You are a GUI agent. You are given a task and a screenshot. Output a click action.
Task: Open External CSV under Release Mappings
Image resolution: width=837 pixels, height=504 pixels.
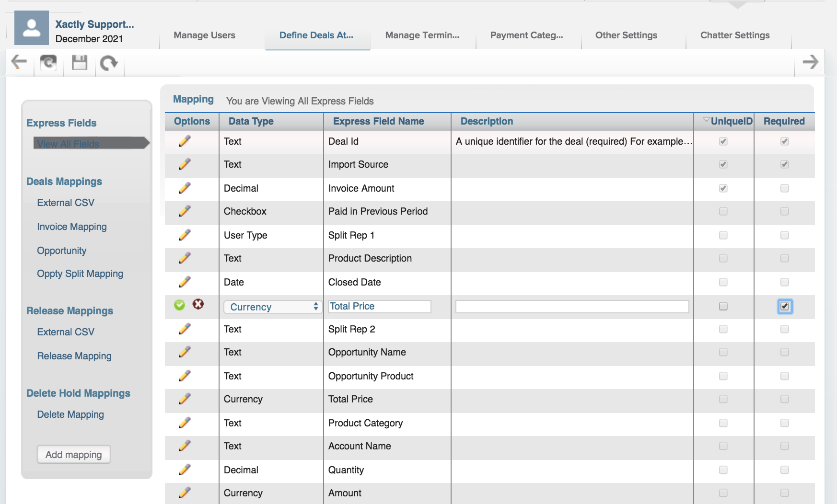pos(66,332)
